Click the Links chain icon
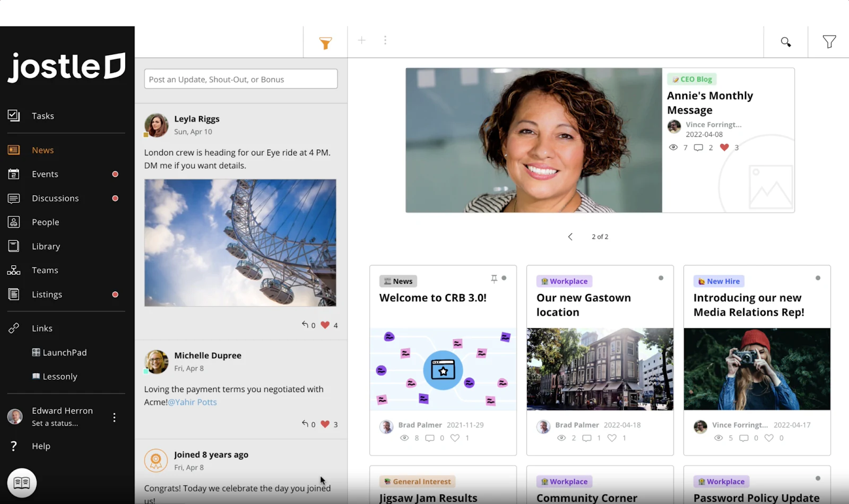 [x=14, y=328]
